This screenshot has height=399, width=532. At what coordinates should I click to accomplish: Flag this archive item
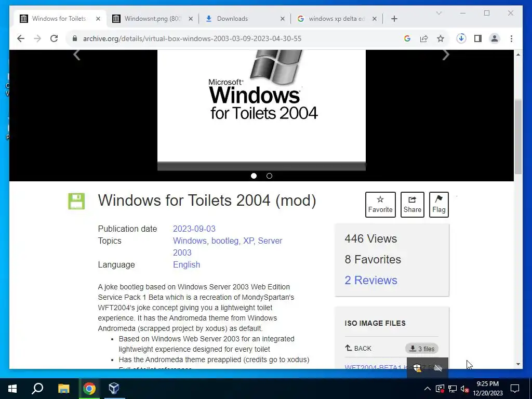[x=438, y=205]
